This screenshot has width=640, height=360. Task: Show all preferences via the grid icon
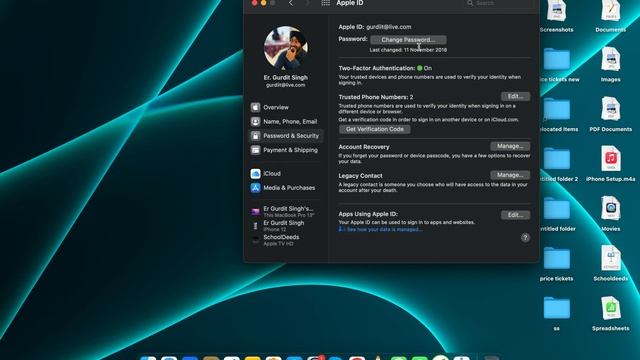click(x=325, y=3)
